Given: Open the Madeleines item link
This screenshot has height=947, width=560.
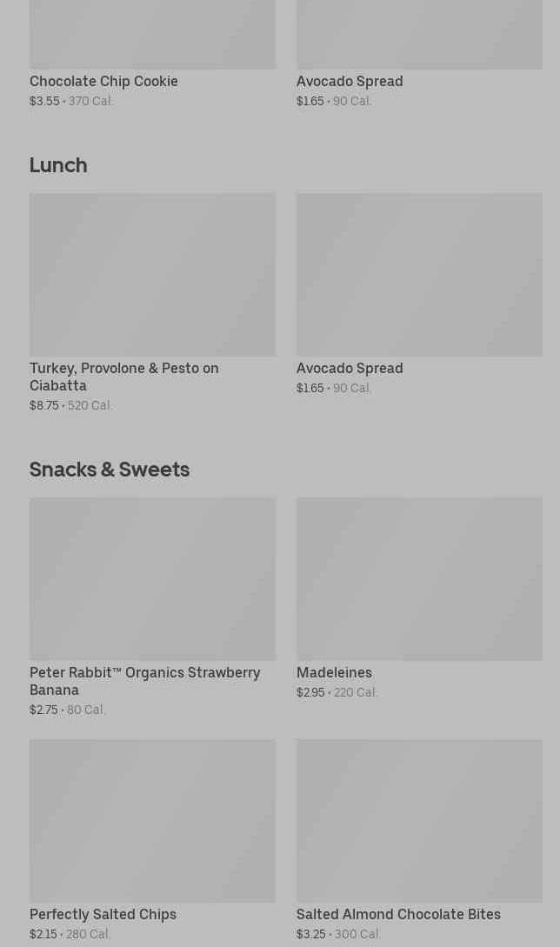Looking at the screenshot, I should [x=334, y=672].
